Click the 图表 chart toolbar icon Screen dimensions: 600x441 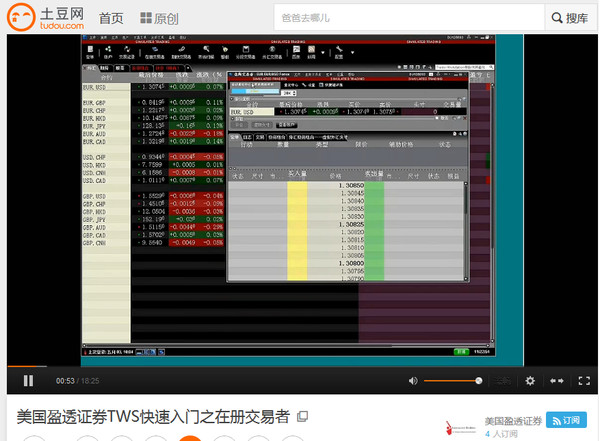point(296,52)
